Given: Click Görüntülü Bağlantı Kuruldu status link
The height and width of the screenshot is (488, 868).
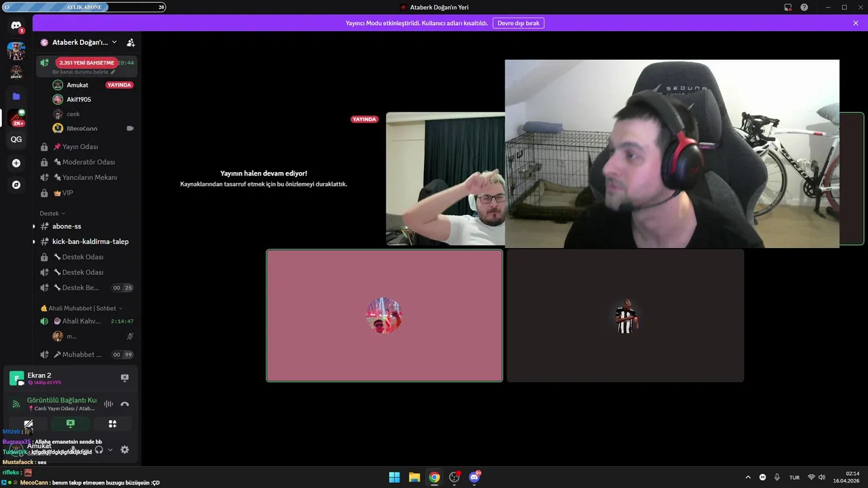Looking at the screenshot, I should click(x=62, y=401).
